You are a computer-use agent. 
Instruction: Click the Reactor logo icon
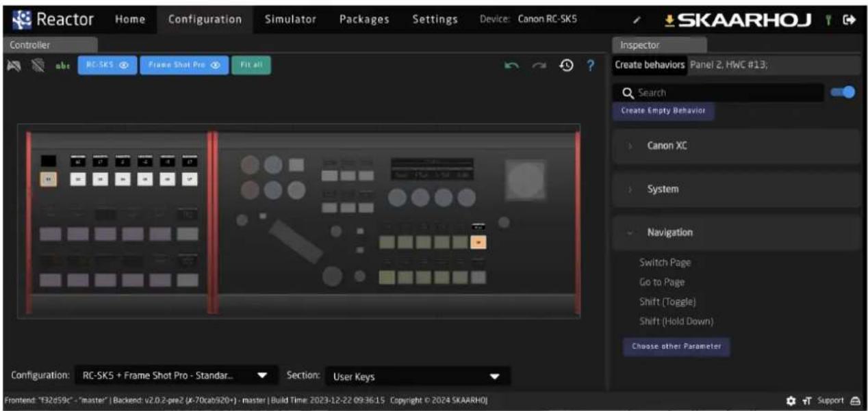coord(23,19)
